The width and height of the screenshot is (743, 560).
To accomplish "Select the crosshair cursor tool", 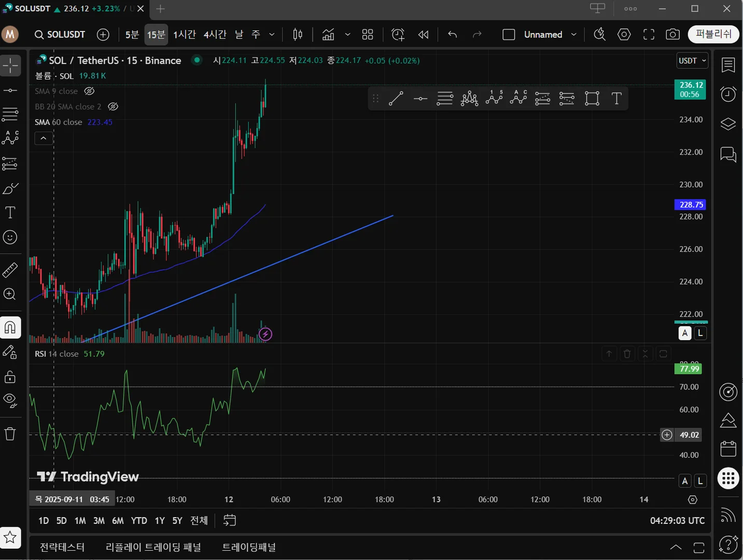I will click(x=10, y=65).
